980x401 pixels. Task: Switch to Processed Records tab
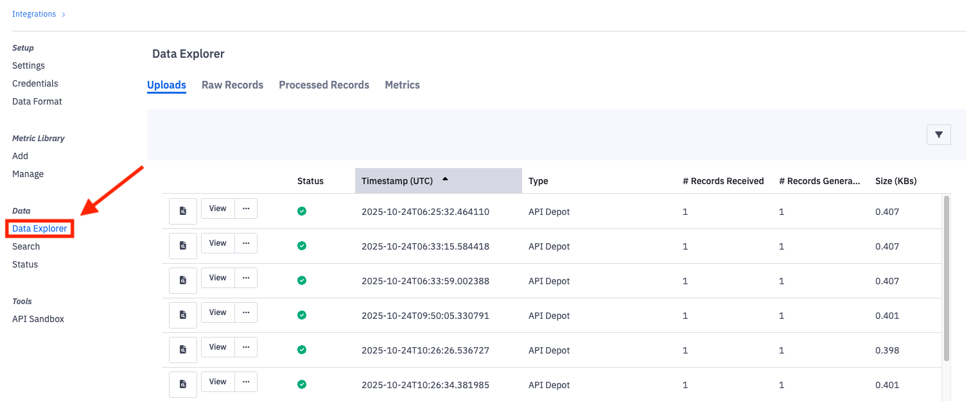click(x=324, y=85)
